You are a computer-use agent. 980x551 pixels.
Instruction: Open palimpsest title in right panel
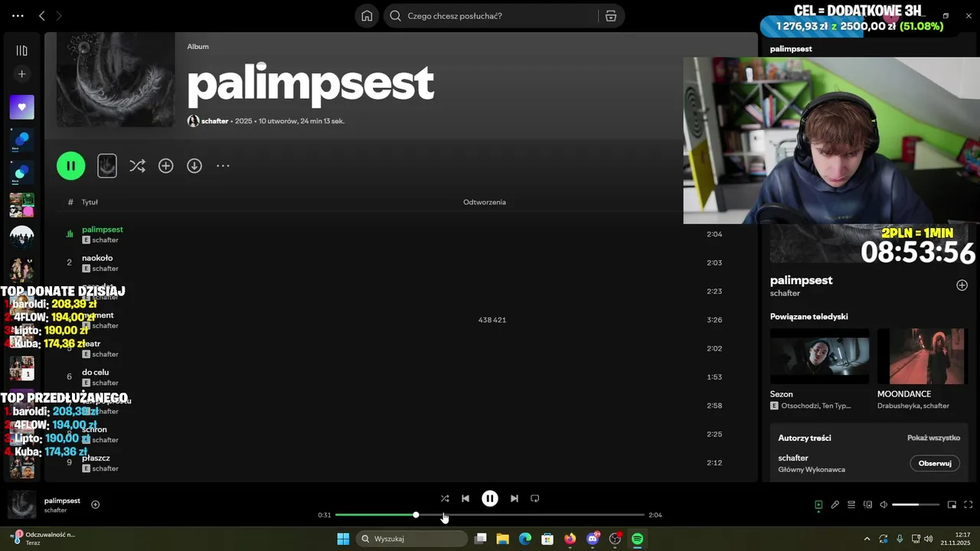tap(801, 280)
